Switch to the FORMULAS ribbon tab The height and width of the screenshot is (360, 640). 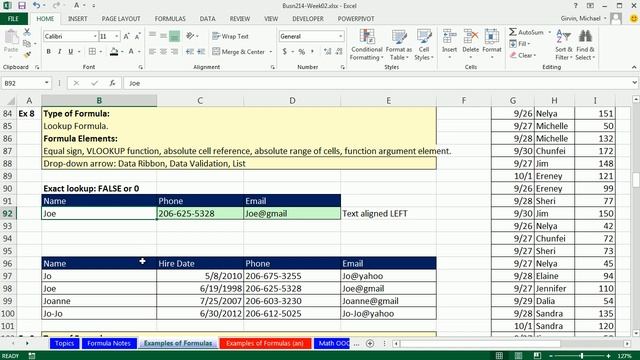[170, 19]
